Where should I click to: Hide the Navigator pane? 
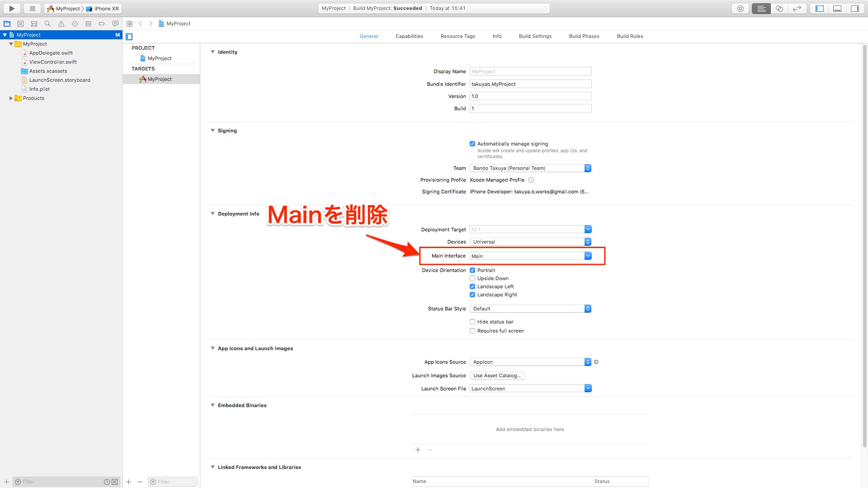point(820,9)
